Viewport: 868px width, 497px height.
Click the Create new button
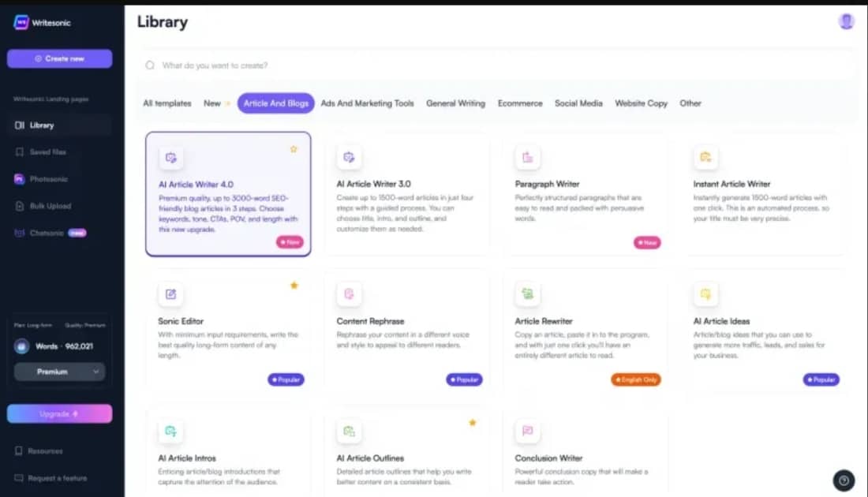click(59, 58)
